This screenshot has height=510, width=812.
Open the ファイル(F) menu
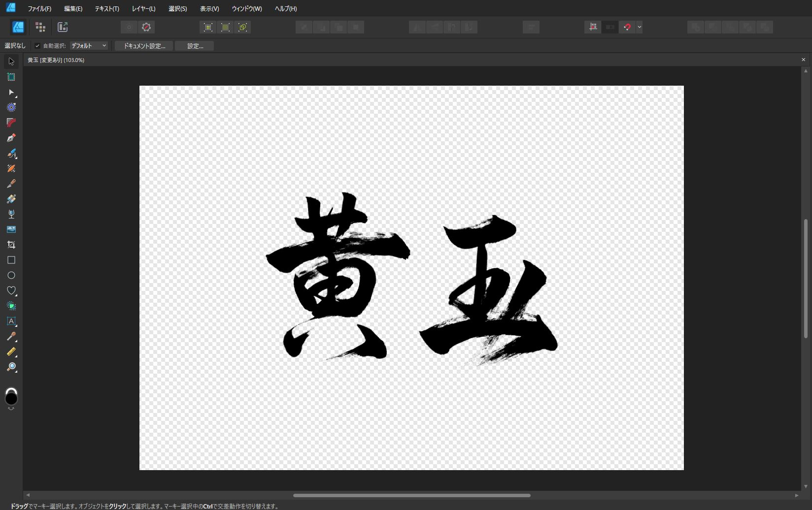(39, 8)
